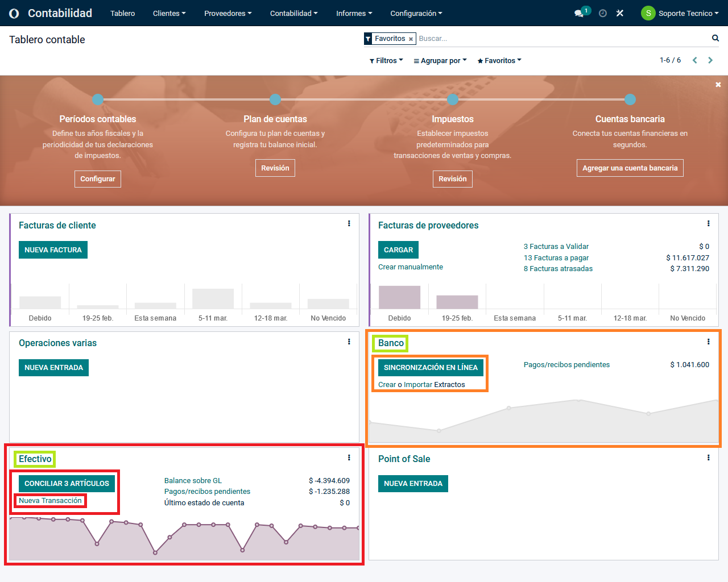Expand the Filtros dropdown
The height and width of the screenshot is (582, 728).
tap(386, 61)
